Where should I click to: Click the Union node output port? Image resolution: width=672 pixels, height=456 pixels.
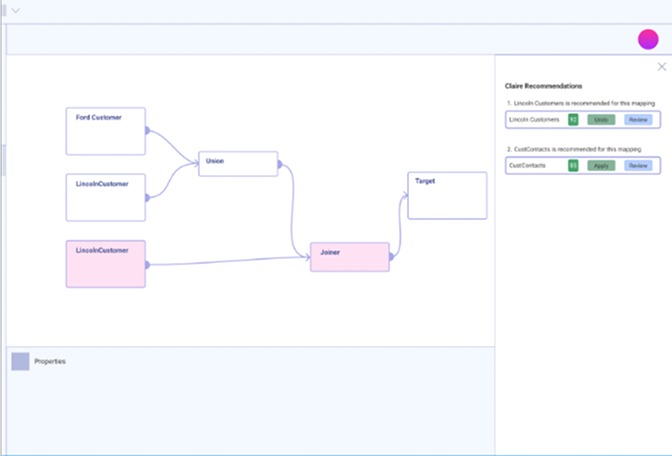coord(280,164)
